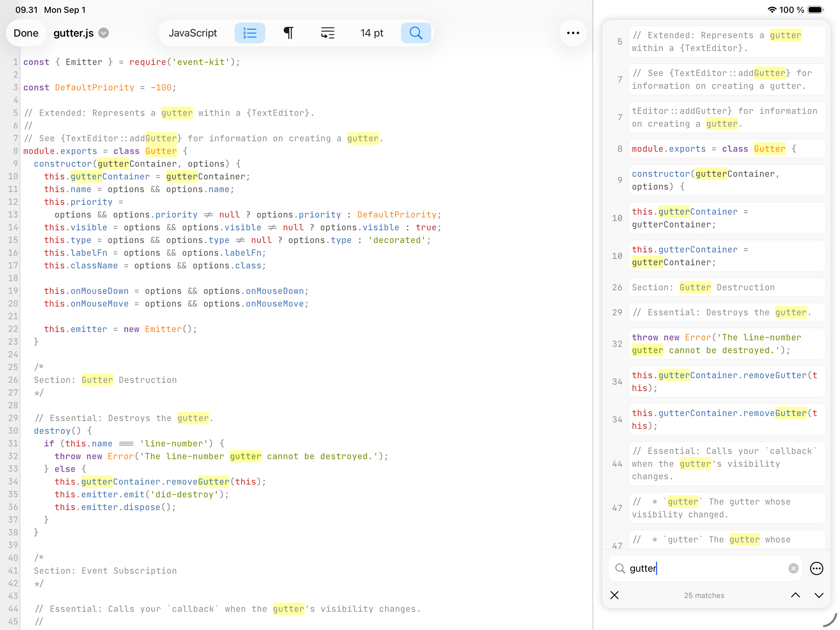
Task: Toggle invisible characters pilcrow icon
Action: 289,33
